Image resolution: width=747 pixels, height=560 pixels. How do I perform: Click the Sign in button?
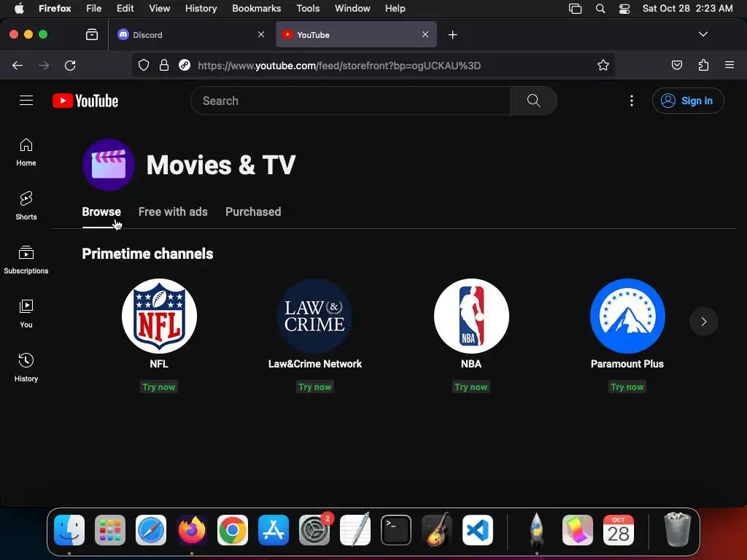click(x=688, y=101)
